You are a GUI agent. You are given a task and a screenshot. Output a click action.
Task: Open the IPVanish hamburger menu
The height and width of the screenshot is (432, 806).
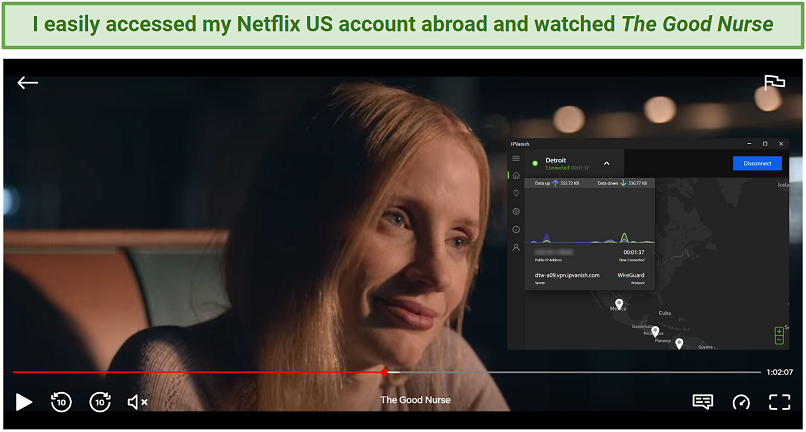[516, 158]
